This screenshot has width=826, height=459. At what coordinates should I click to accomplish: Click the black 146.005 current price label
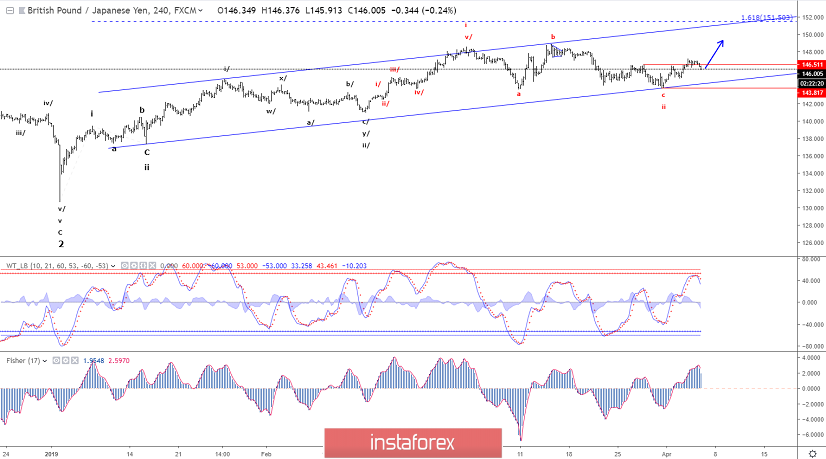pyautogui.click(x=812, y=74)
